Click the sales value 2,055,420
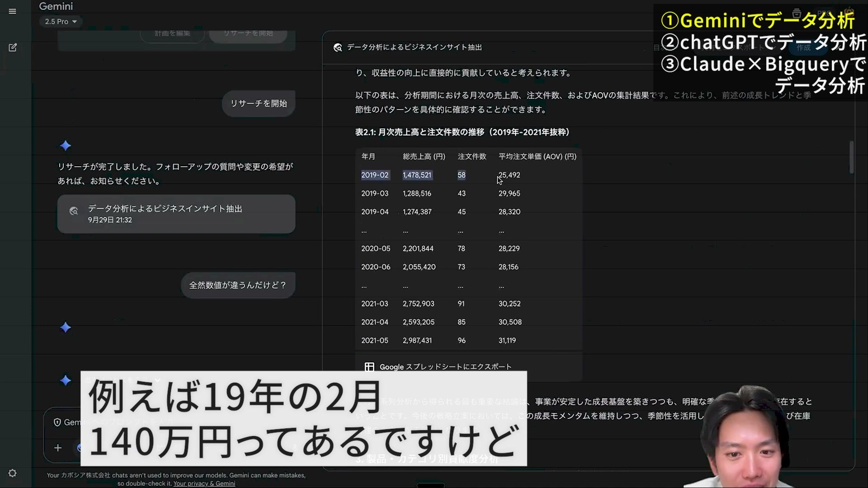The image size is (868, 488). point(419,267)
